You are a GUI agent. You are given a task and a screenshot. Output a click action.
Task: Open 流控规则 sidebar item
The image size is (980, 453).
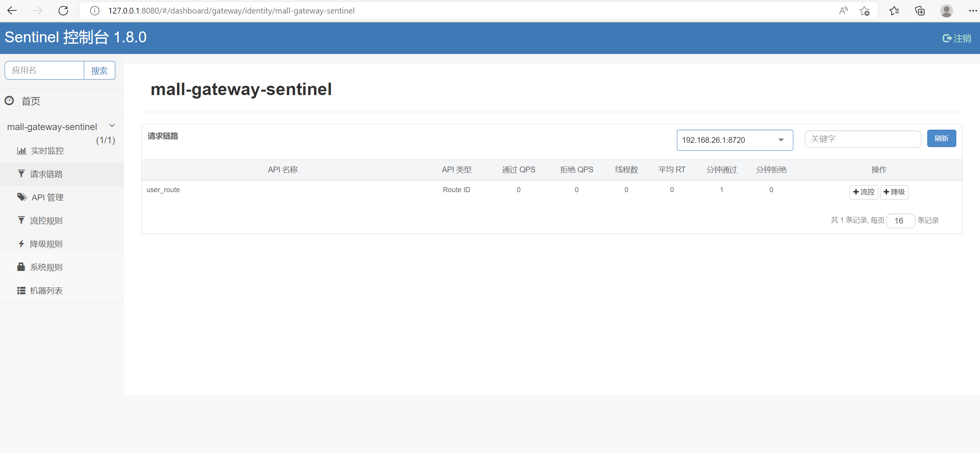tap(46, 221)
